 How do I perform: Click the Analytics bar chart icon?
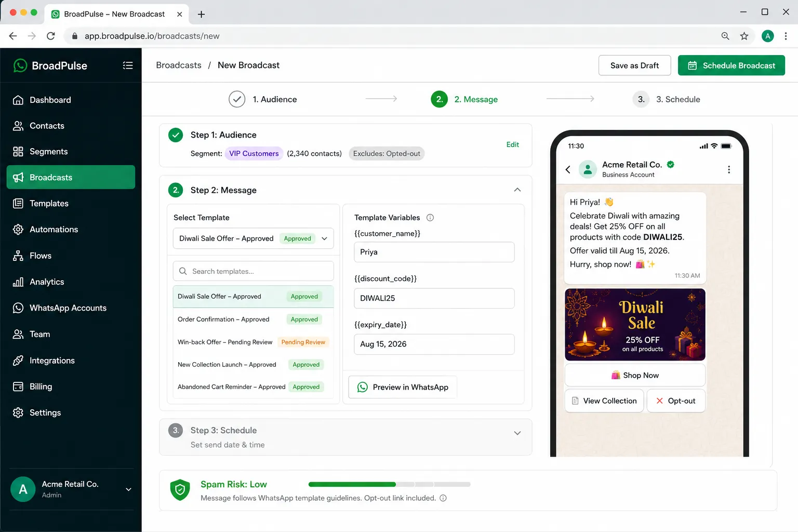[18, 282]
